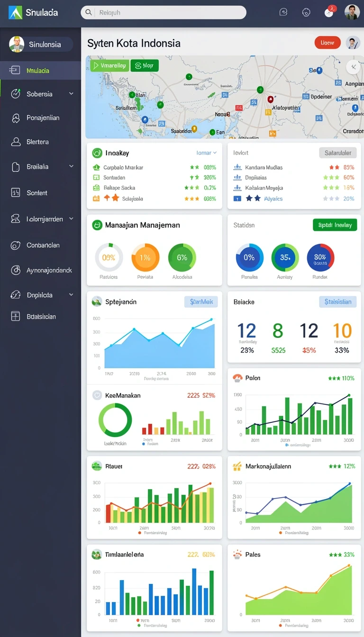The height and width of the screenshot is (637, 364).
Task: Expand the Sobersia sidebar submenu
Action: 71,94
